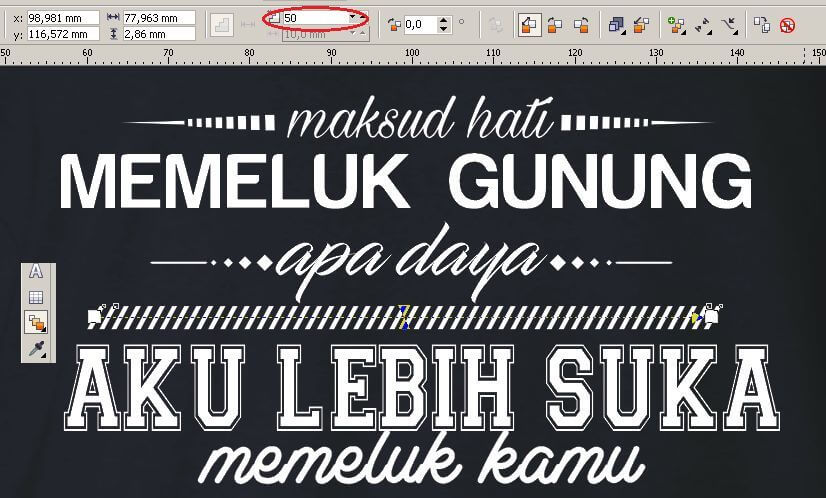Open Object and Color Acceleration options
The height and width of the screenshot is (498, 826).
616,25
